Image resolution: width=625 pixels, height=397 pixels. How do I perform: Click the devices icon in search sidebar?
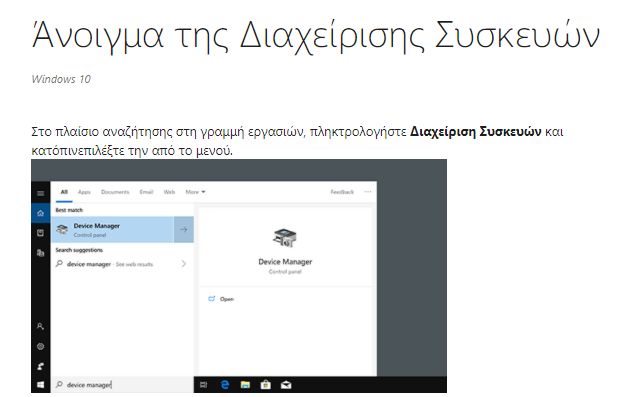pos(40,253)
